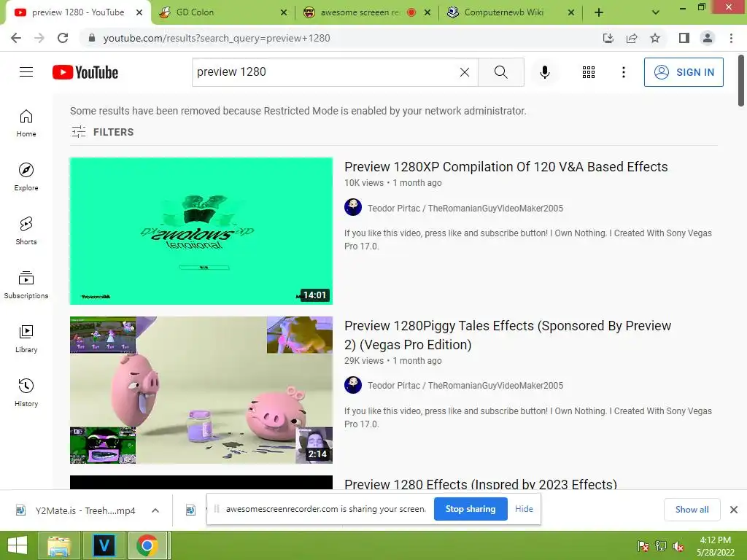Go back using browser back arrow

16,38
